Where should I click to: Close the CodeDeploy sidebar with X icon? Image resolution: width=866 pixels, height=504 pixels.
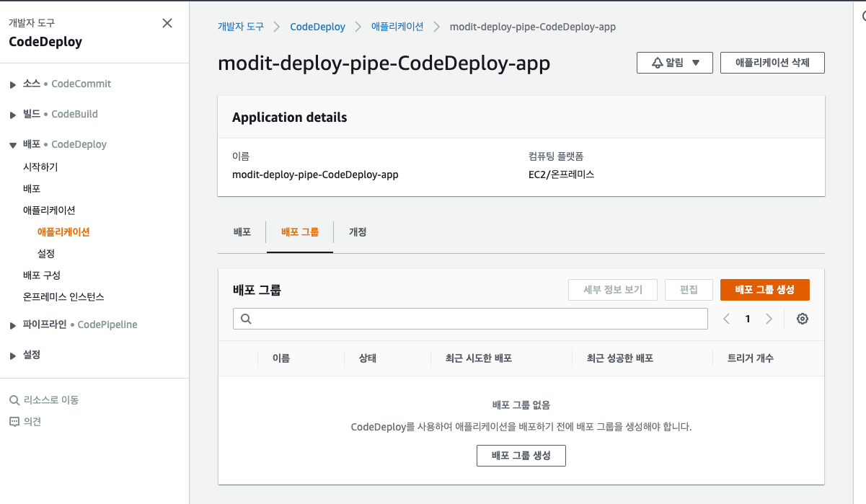click(167, 23)
